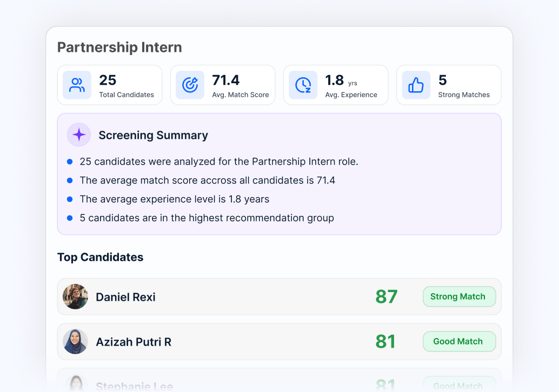
Task: Click the Partnership Intern heading
Action: click(x=119, y=48)
